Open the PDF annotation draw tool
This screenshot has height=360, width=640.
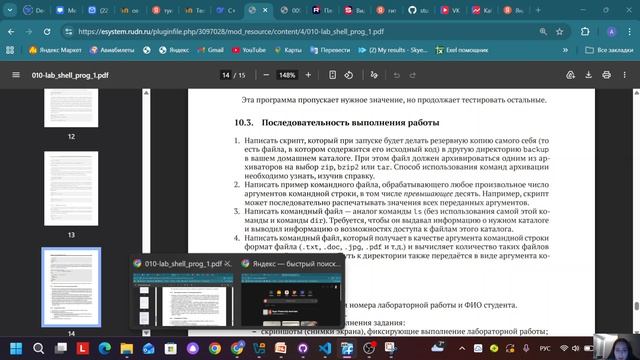[374, 75]
